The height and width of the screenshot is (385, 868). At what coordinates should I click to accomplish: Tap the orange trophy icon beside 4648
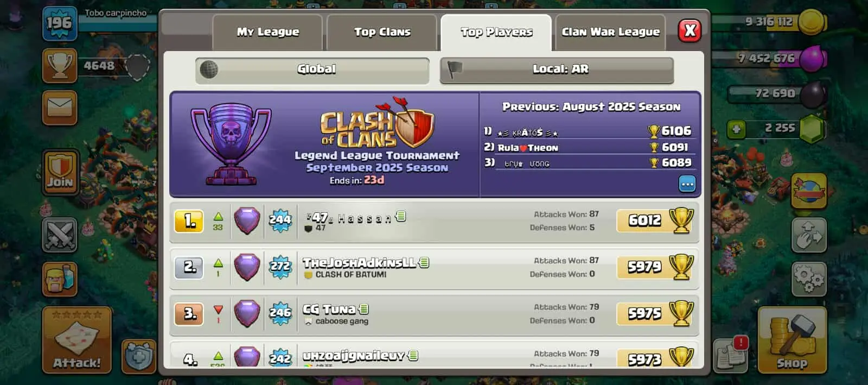[x=60, y=66]
